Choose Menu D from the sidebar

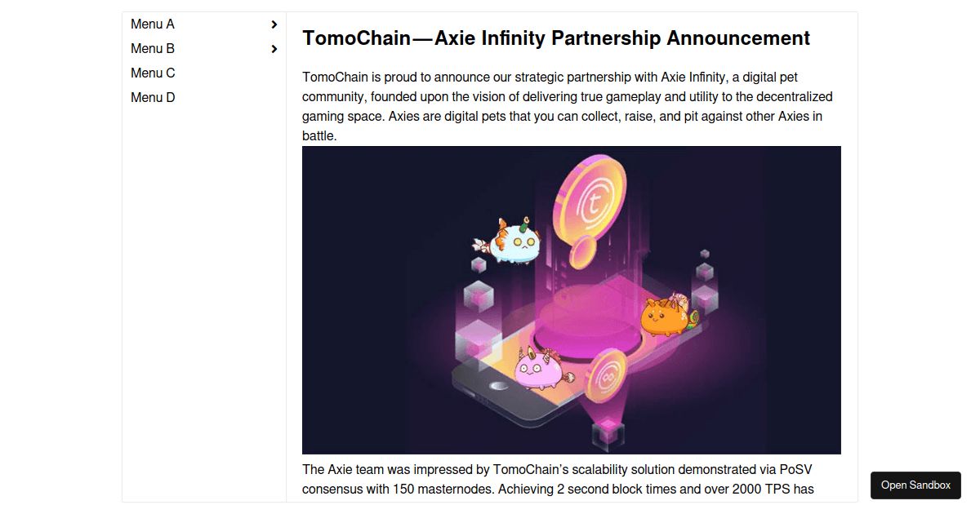[153, 98]
